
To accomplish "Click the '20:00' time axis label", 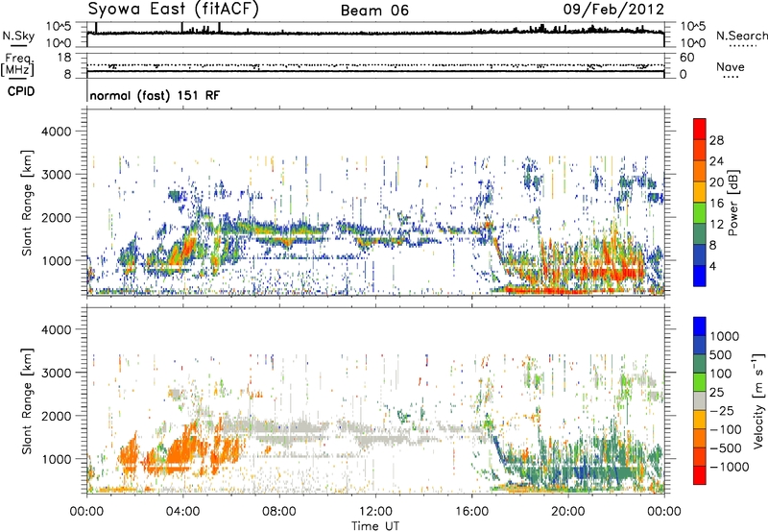I will 567,512.
